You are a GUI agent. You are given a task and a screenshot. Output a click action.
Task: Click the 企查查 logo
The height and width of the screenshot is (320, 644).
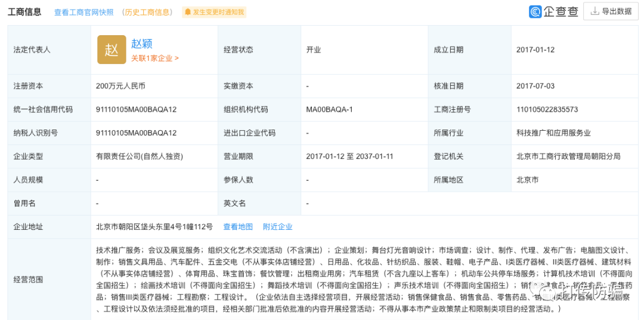pyautogui.click(x=554, y=11)
